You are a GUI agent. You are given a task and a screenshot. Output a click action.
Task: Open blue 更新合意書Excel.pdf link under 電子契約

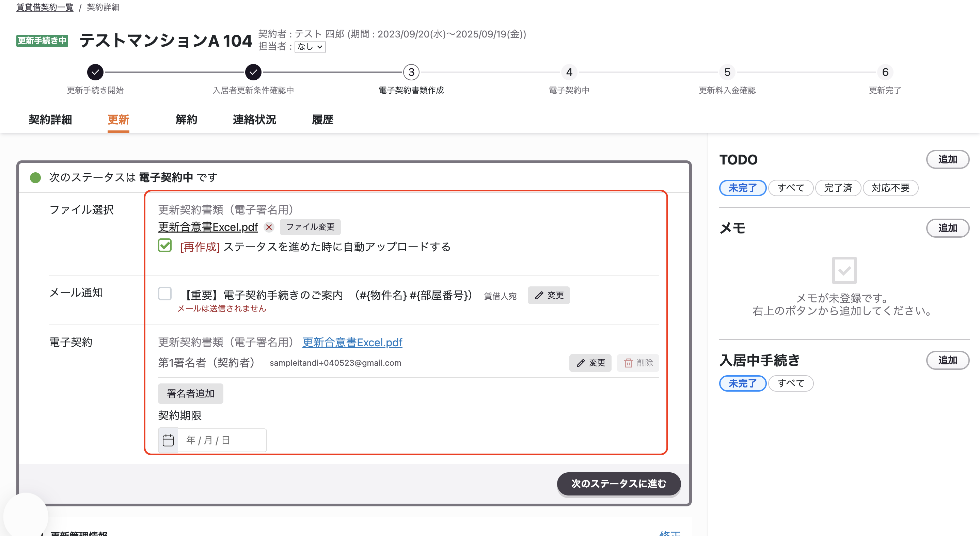pos(352,342)
